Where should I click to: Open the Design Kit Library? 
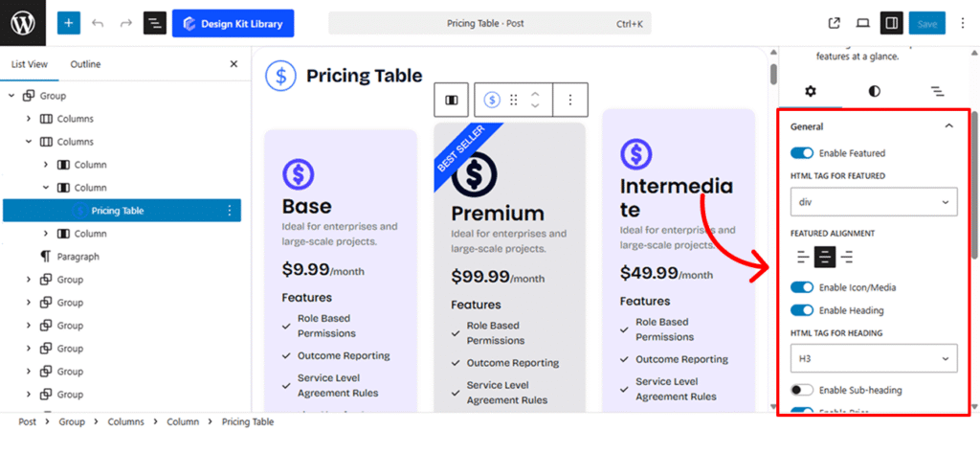tap(234, 23)
